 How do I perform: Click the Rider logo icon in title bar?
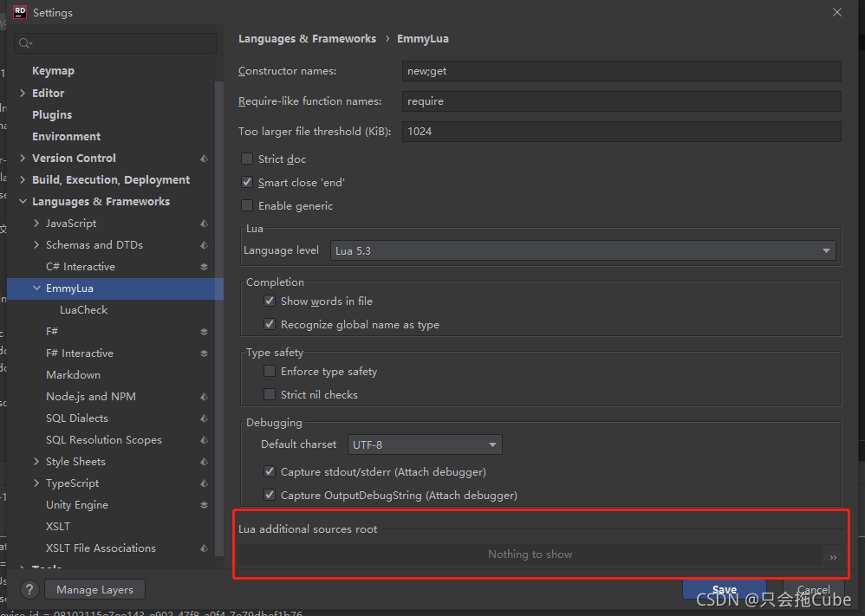click(x=20, y=12)
